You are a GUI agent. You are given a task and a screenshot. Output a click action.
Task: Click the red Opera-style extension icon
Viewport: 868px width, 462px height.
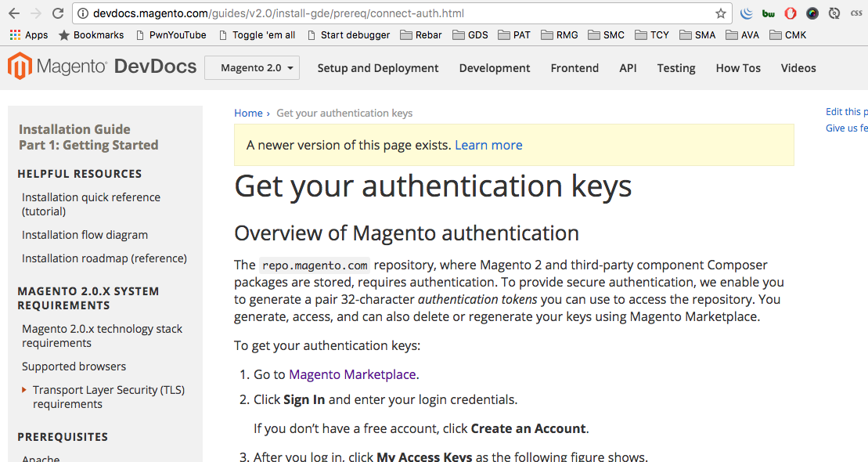tap(791, 13)
